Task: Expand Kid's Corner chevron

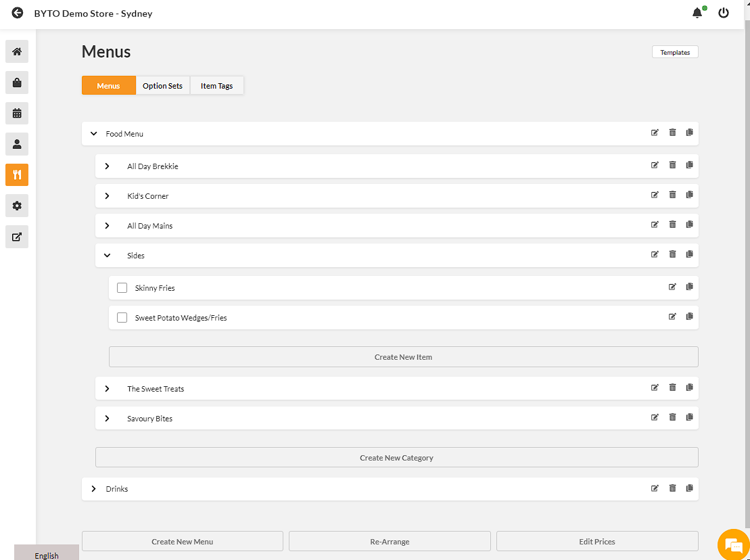Action: [x=107, y=195]
